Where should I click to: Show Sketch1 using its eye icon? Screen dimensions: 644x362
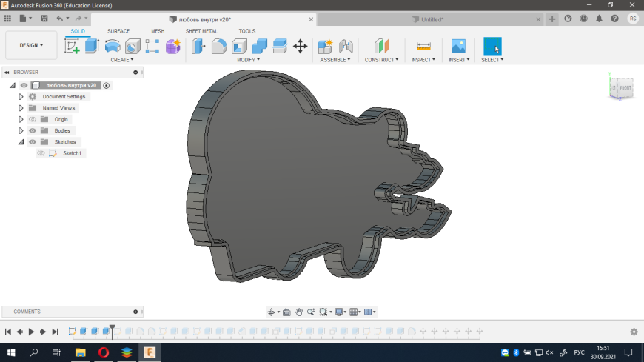point(41,153)
